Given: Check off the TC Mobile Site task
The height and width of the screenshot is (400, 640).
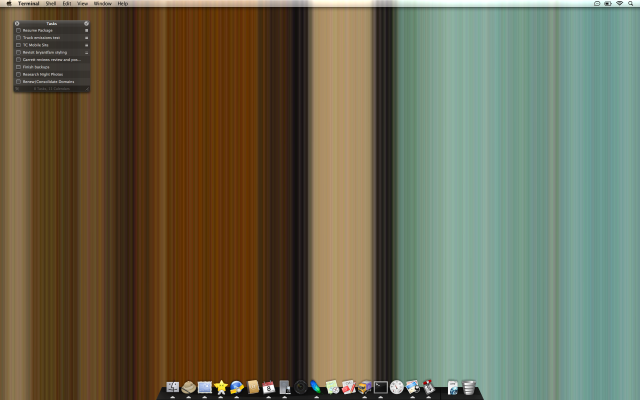Looking at the screenshot, I should (18, 45).
